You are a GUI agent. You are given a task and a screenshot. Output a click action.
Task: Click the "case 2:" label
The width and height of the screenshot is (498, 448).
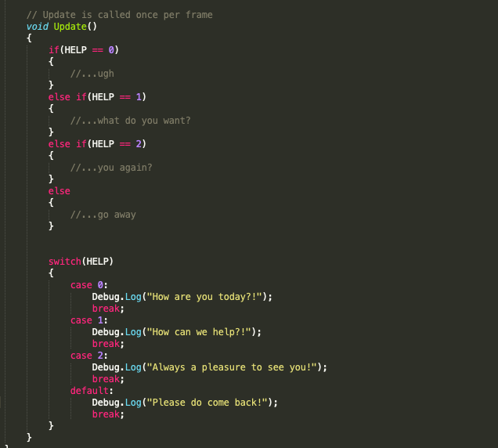pyautogui.click(x=89, y=356)
